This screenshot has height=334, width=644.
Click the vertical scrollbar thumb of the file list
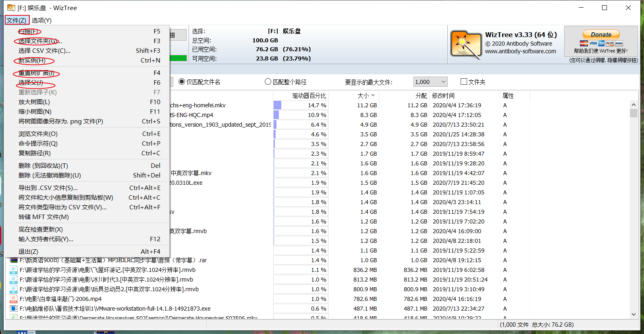(634, 113)
